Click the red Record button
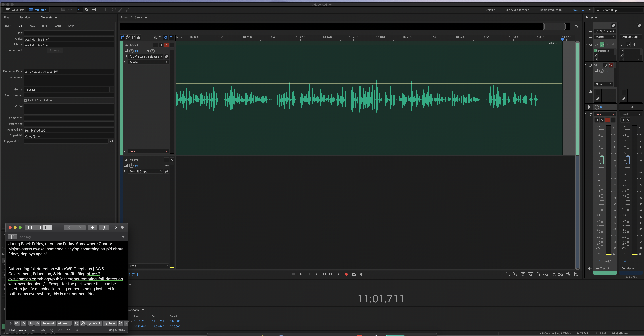Viewport: 644px width, 336px height. pos(346,274)
